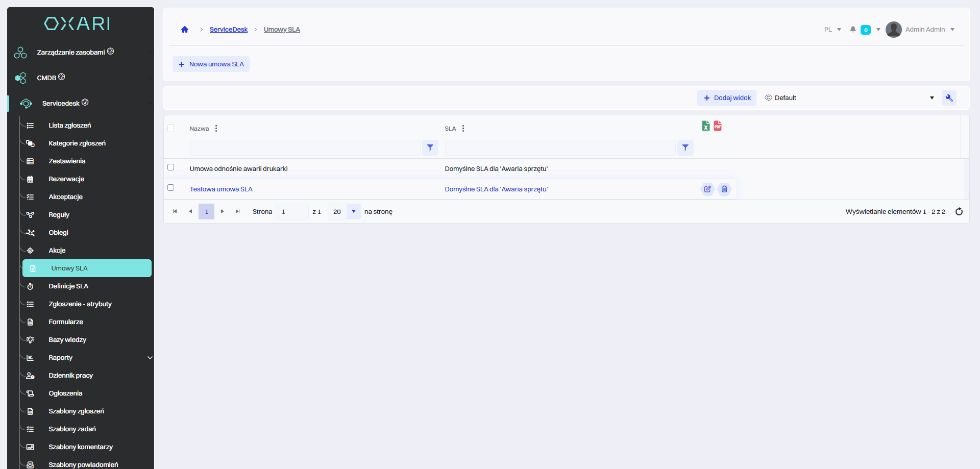Open items per page dropdown
This screenshot has width=980, height=469.
(353, 212)
